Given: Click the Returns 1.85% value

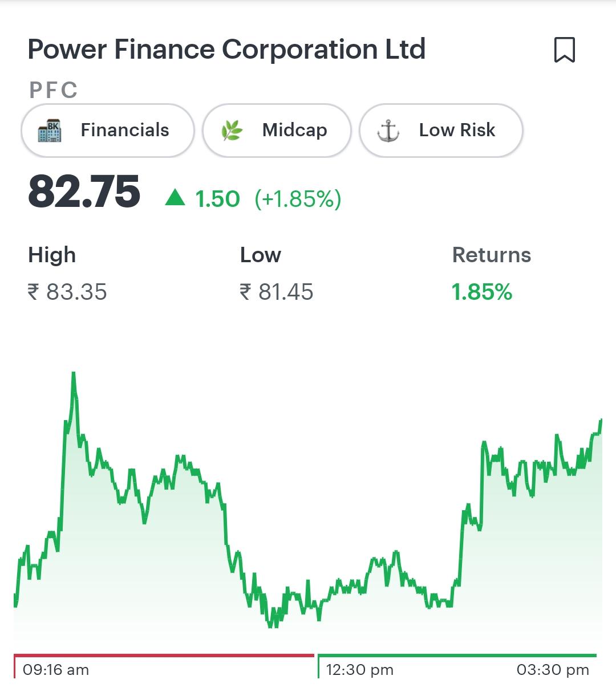Looking at the screenshot, I should tap(482, 292).
